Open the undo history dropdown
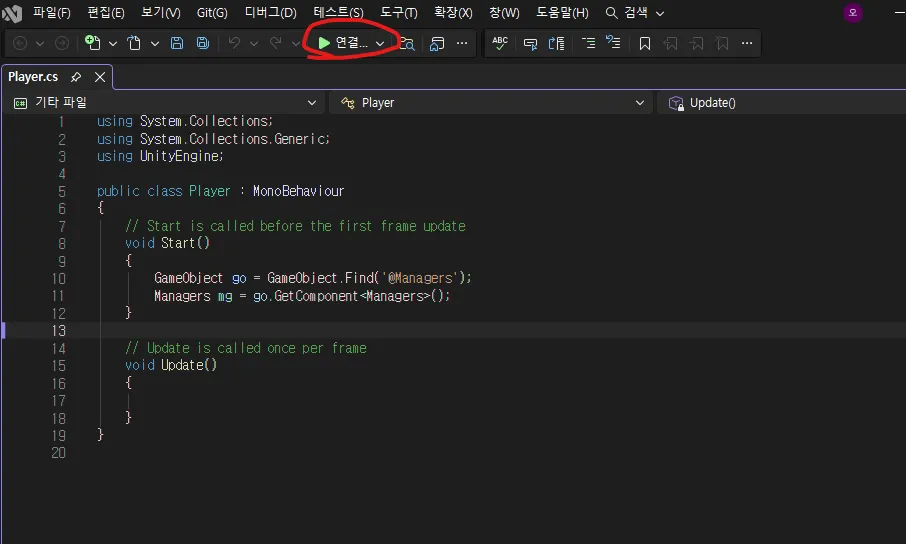Screen dimensions: 906x544 click(254, 43)
